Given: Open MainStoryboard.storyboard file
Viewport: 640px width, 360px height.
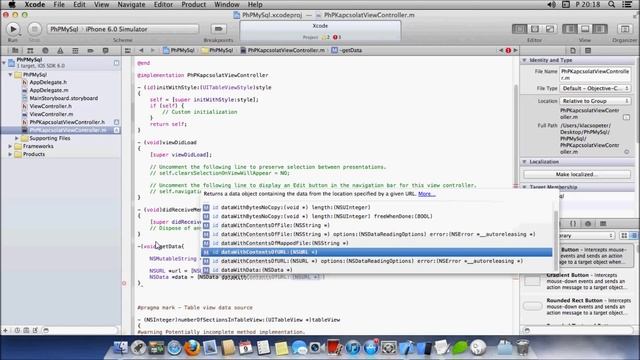Looking at the screenshot, I should click(64, 98).
